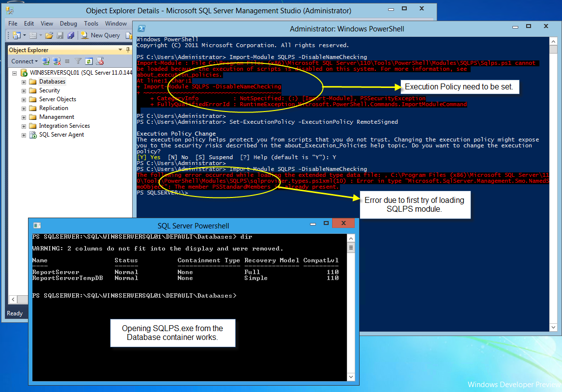
Task: Click the Filter funnel icon
Action: point(78,61)
